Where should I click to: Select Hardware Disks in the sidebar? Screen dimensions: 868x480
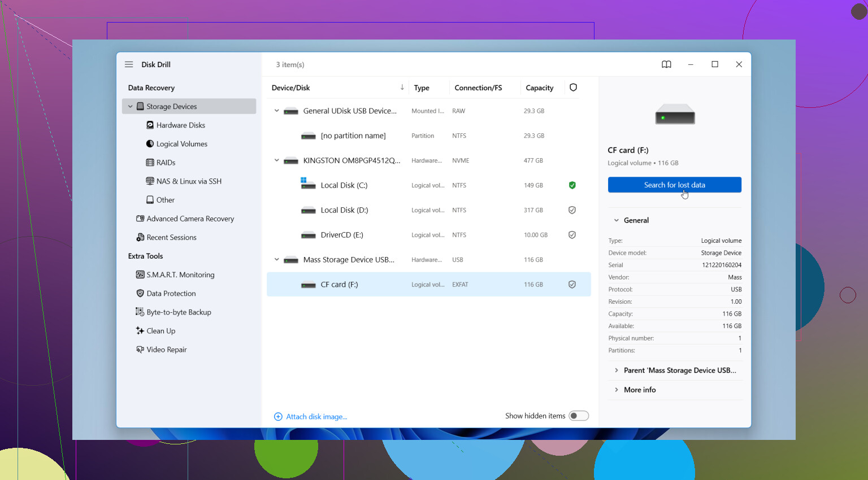click(x=181, y=125)
